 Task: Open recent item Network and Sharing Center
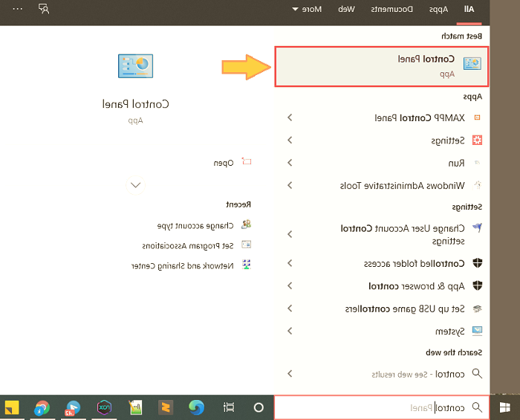pos(196,265)
